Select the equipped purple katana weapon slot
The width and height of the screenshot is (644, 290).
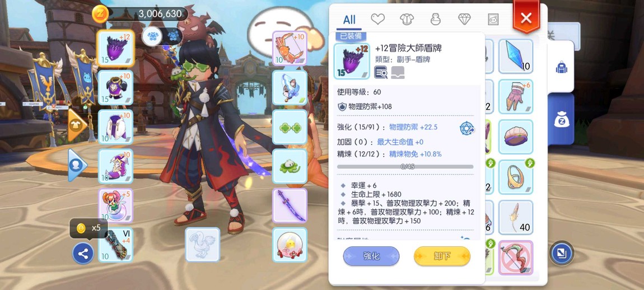pos(290,205)
